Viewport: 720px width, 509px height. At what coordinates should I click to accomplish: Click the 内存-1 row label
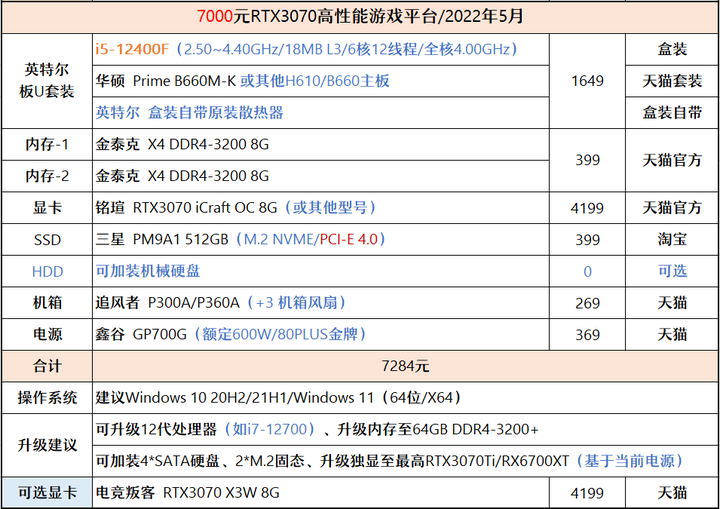[47, 145]
